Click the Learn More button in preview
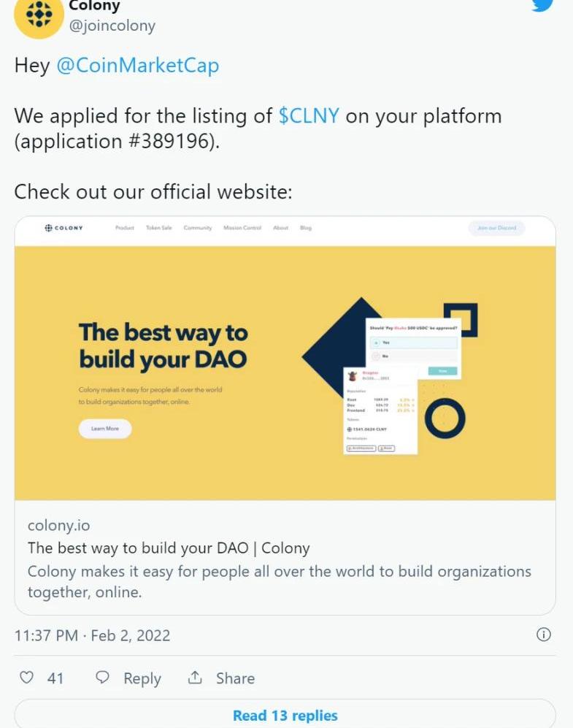The image size is (573, 728). pyautogui.click(x=105, y=429)
